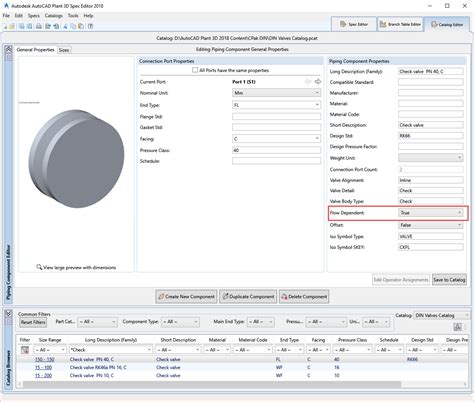Open the Offset dropdown showing False
The width and height of the screenshot is (474, 402).
[431, 225]
